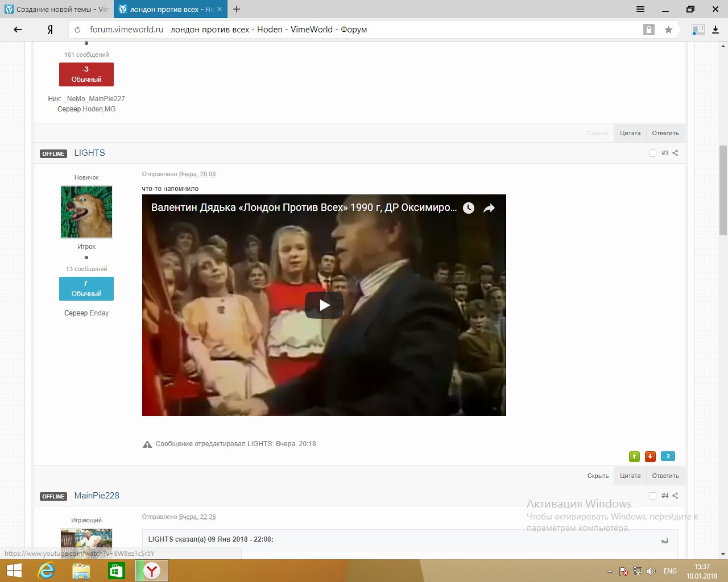Viewport: 728px width, 582px height.
Task: Click share icon next to post #3
Action: (675, 153)
